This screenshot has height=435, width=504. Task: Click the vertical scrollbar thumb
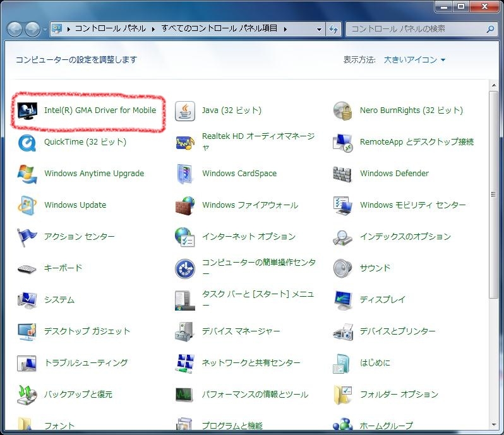493,194
